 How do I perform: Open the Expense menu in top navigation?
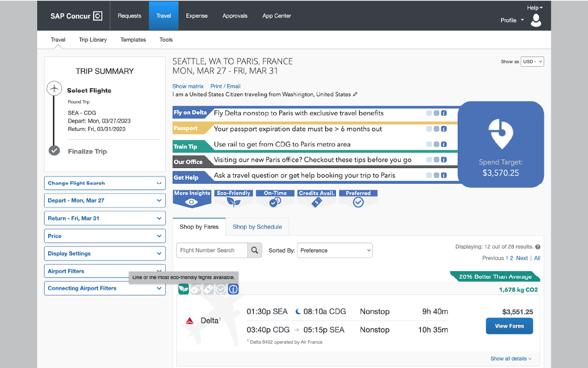pos(197,16)
